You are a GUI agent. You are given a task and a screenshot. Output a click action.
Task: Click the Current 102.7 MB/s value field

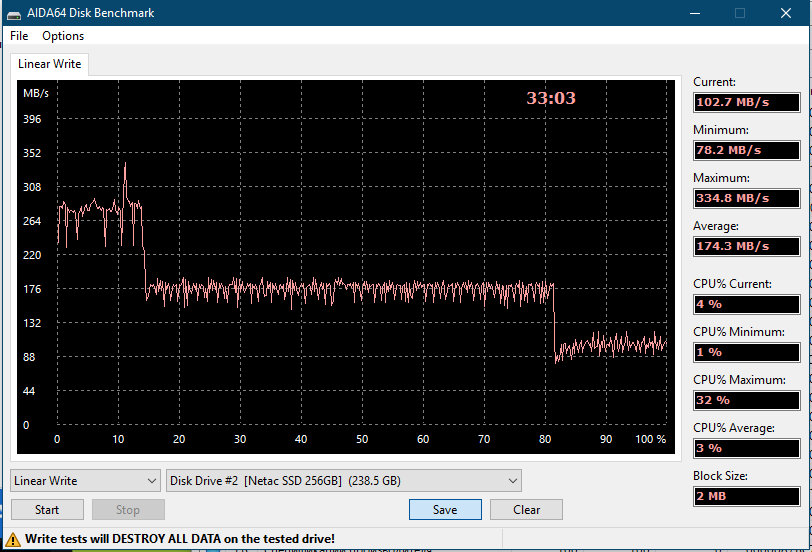click(747, 102)
